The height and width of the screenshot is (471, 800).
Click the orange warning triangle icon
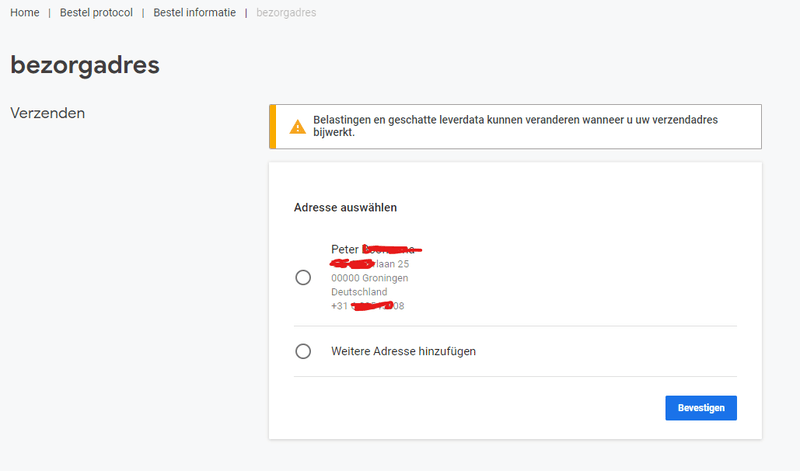[x=297, y=127]
